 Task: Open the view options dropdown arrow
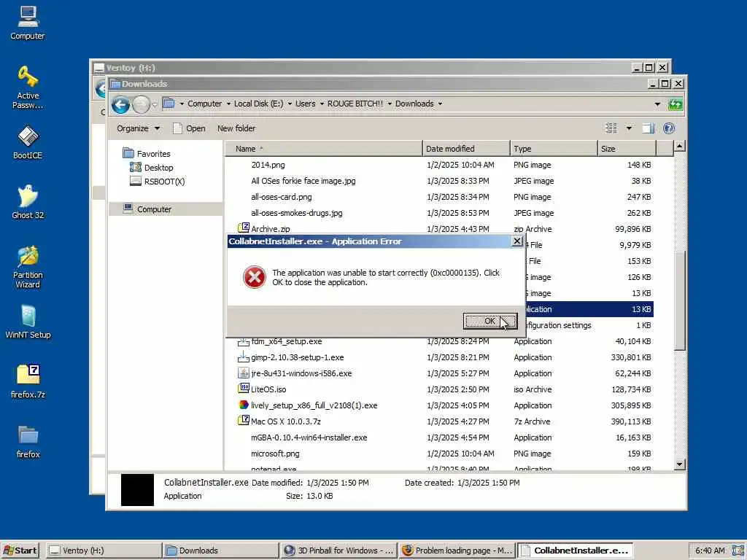pos(629,128)
